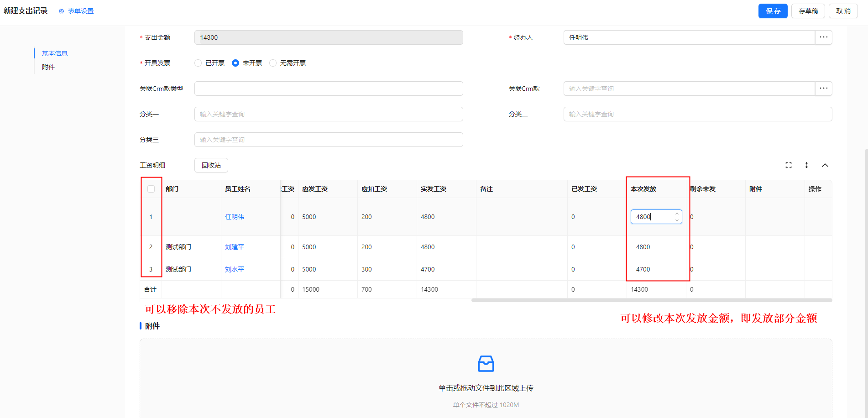Open 表单设置 form settings

(x=76, y=11)
